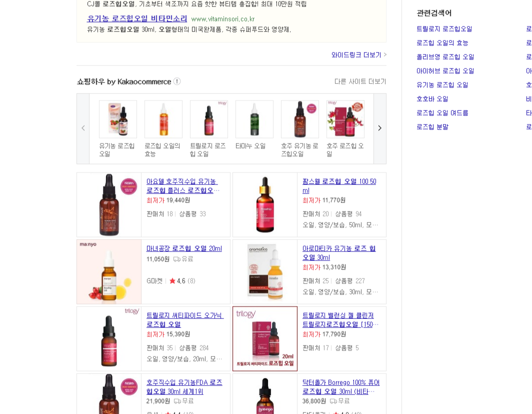Click 판매처 35 seller count
Image resolution: width=532 pixels, height=414 pixels.
(x=159, y=348)
